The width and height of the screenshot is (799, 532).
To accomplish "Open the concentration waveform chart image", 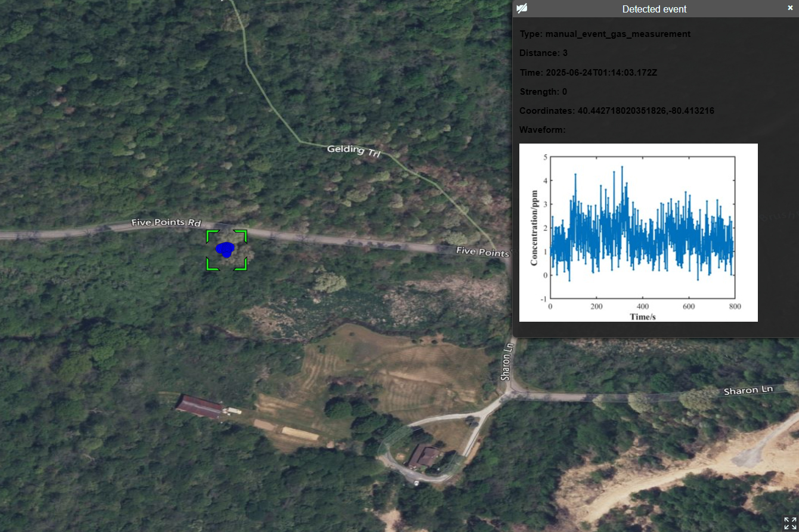I will [x=638, y=232].
